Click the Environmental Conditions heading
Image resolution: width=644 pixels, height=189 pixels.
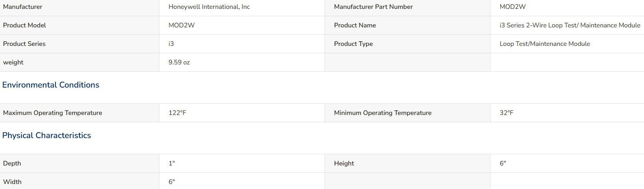point(51,85)
